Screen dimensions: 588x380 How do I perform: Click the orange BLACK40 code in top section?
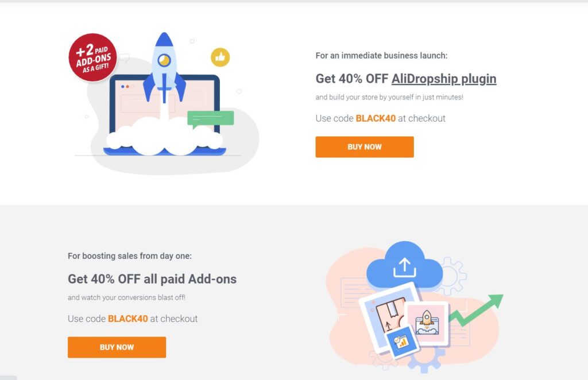point(376,118)
